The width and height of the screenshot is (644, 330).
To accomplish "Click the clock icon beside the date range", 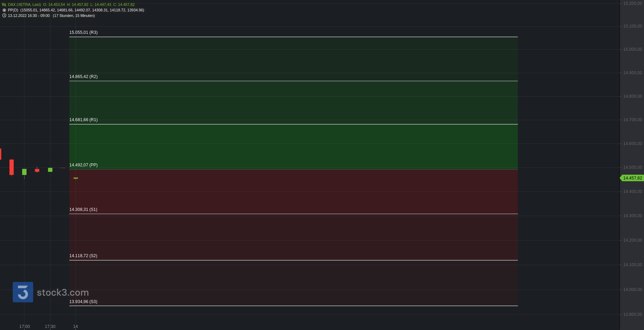I will [x=4, y=16].
